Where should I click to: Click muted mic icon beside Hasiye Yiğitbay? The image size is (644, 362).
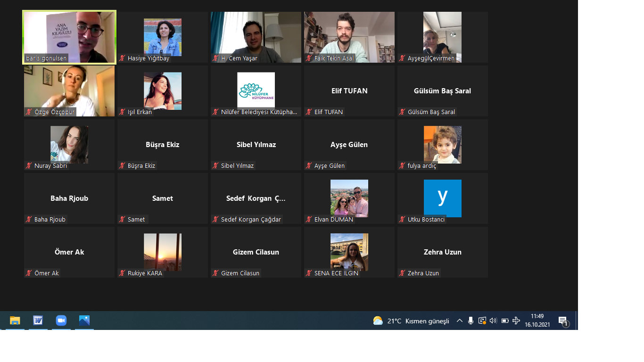click(x=123, y=58)
